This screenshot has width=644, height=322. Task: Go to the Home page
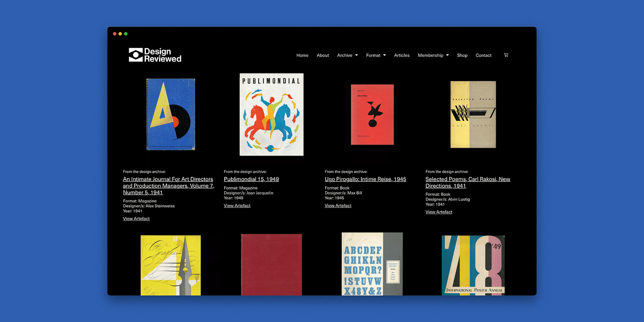click(303, 55)
